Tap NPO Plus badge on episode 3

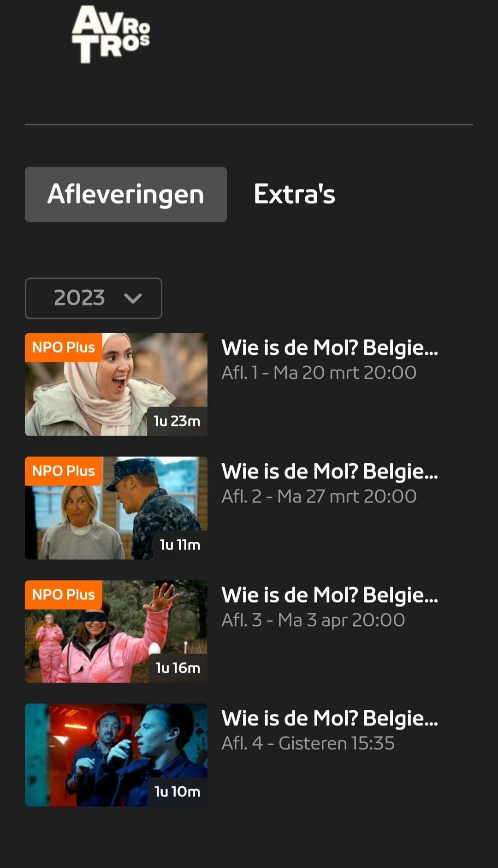(x=64, y=594)
